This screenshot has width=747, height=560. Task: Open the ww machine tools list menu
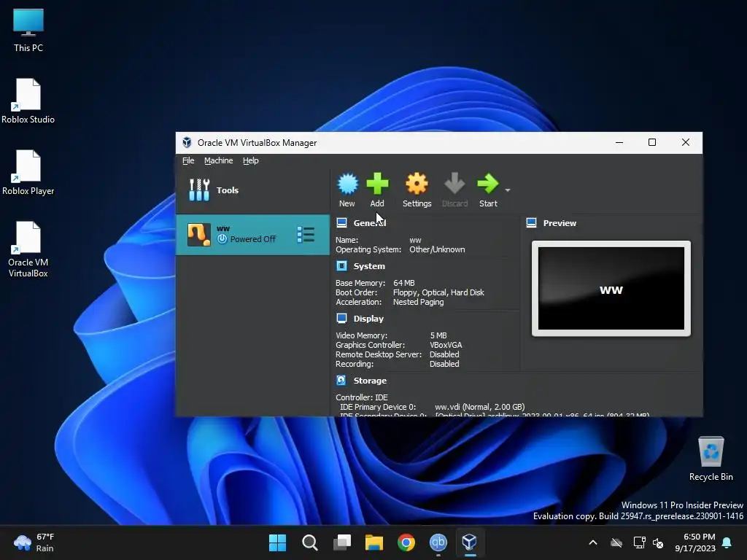(306, 234)
